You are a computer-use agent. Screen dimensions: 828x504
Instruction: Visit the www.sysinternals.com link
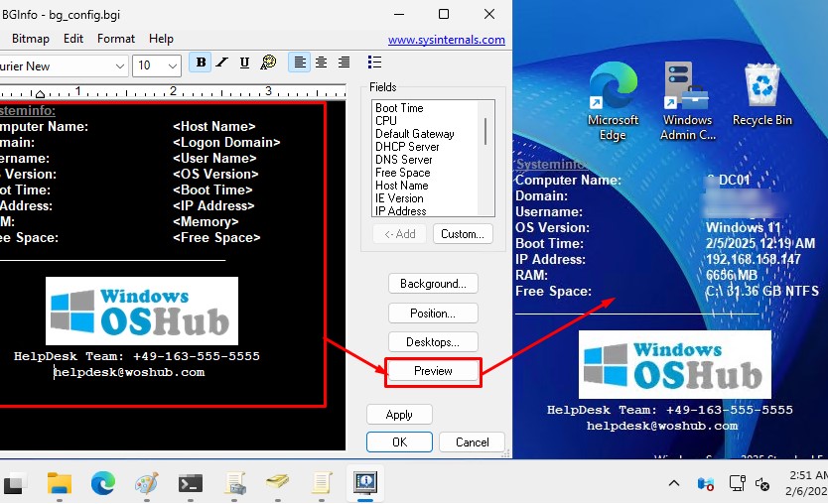coord(446,40)
